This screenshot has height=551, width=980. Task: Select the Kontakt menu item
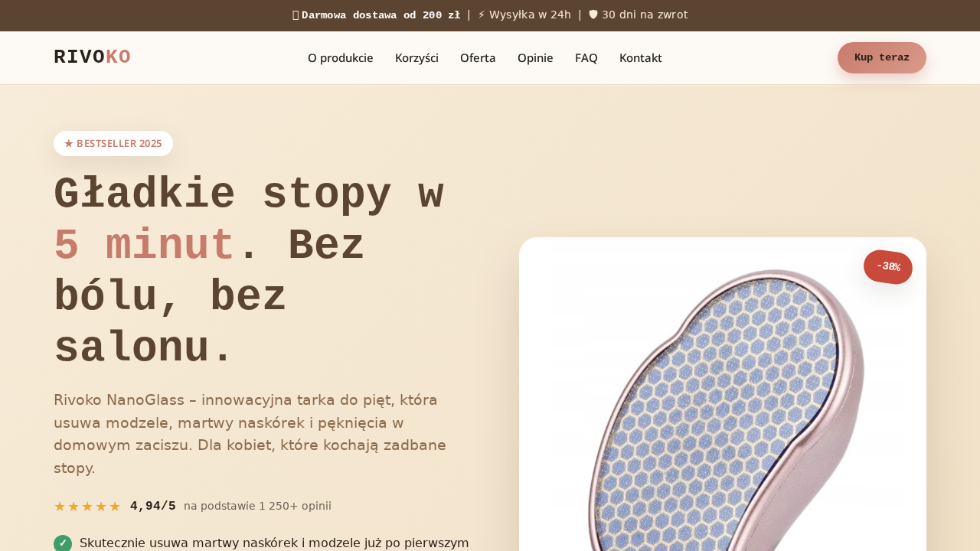(641, 57)
